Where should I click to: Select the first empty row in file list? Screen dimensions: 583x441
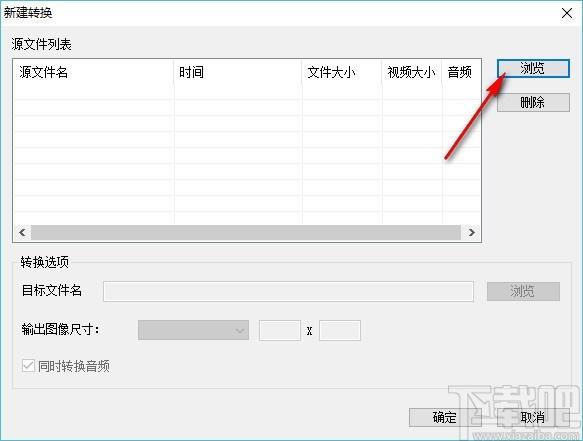click(247, 91)
